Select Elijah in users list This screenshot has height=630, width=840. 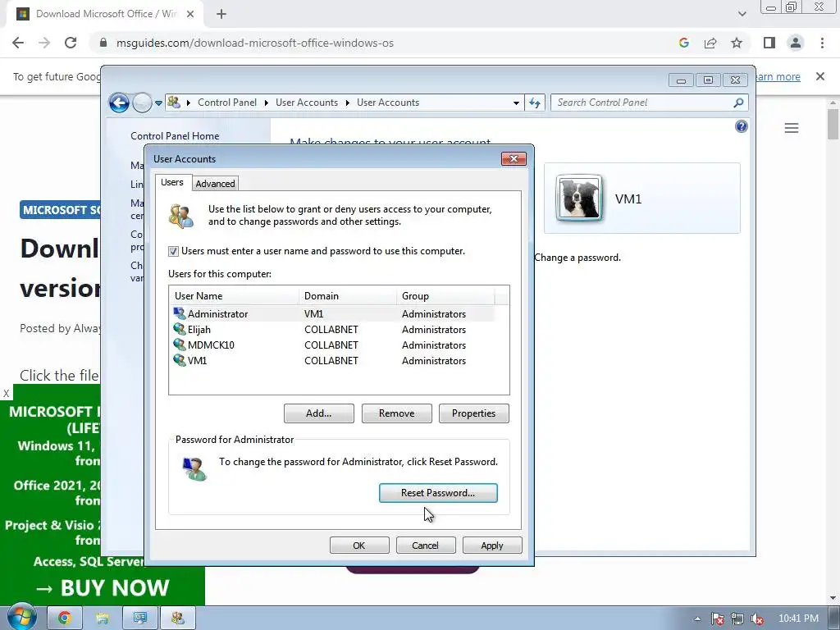(x=332, y=330)
